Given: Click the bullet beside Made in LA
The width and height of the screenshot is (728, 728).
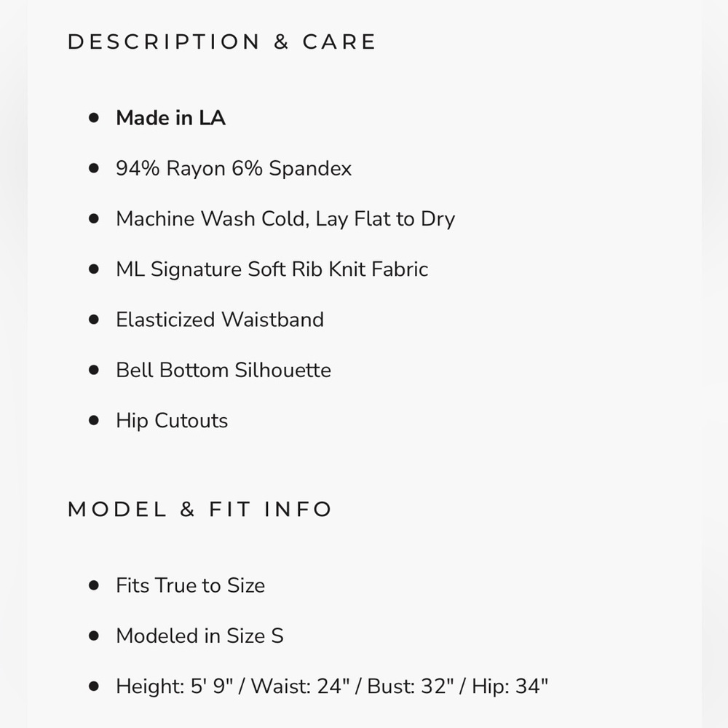Looking at the screenshot, I should coord(94,118).
